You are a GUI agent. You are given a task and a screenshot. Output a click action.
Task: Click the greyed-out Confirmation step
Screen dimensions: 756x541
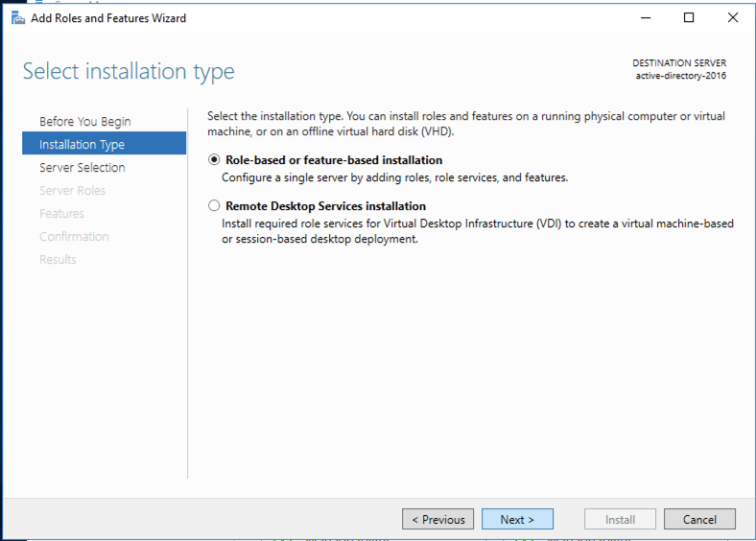[74, 237]
